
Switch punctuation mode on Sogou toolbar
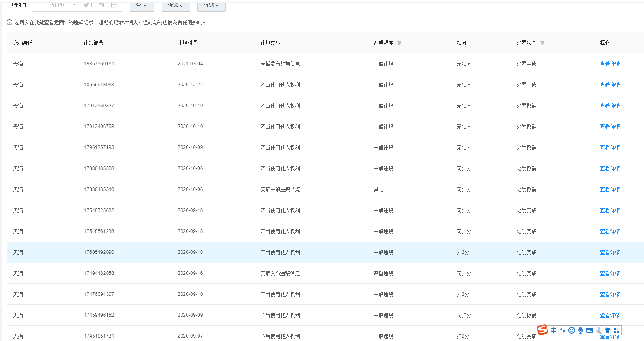click(x=562, y=330)
